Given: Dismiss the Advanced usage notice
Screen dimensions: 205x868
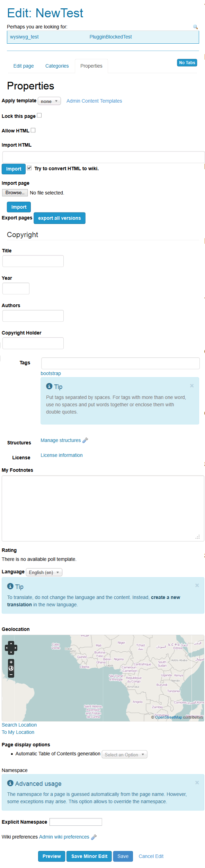Looking at the screenshot, I should (x=197, y=783).
